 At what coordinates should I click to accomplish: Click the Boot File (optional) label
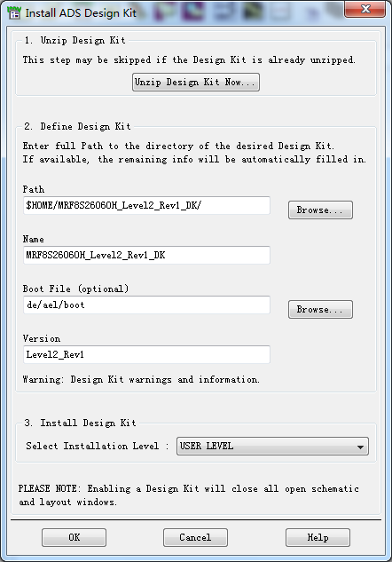[75, 289]
